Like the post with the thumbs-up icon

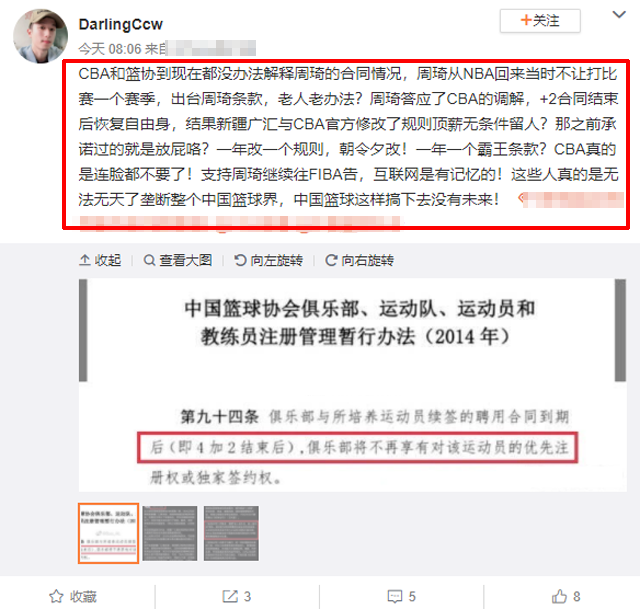[x=566, y=596]
